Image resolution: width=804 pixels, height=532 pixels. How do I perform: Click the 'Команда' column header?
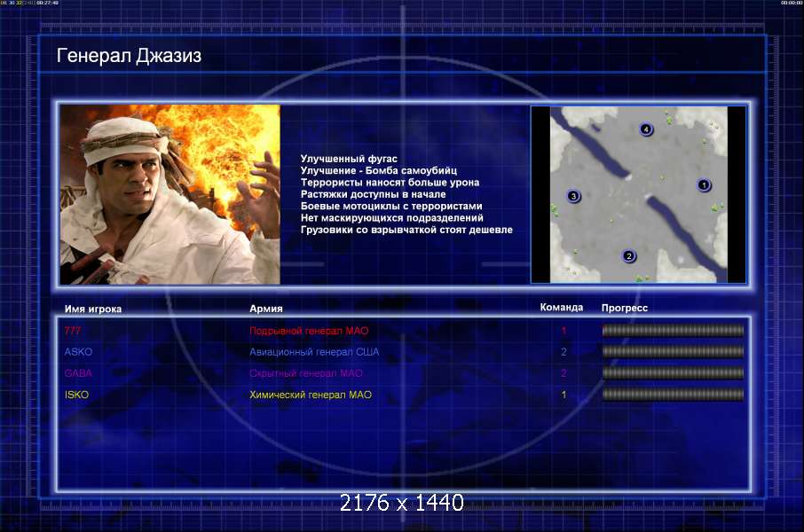pyautogui.click(x=562, y=308)
